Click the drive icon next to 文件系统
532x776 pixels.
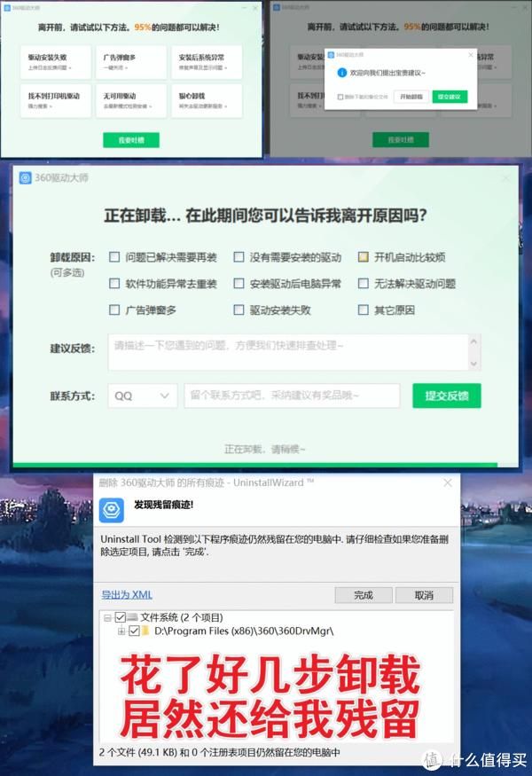(x=133, y=617)
